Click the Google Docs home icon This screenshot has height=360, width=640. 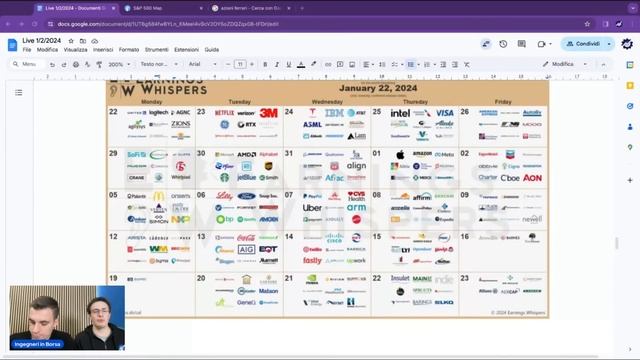pyautogui.click(x=12, y=45)
